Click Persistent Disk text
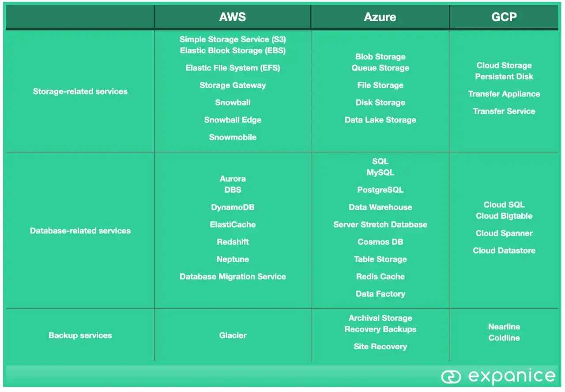Screen dimensions: 565x392 coord(504,76)
